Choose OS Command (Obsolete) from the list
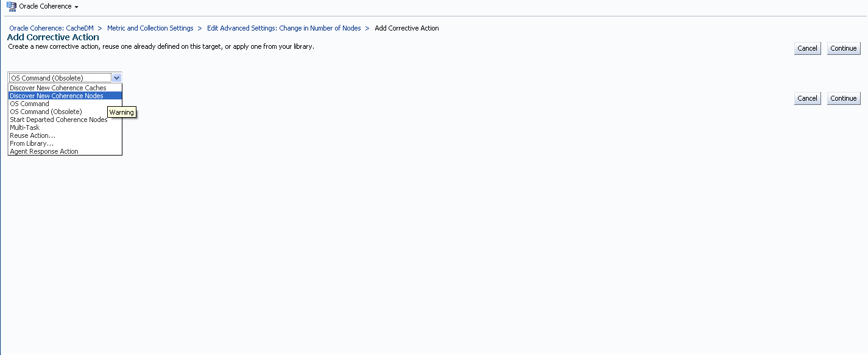The image size is (868, 355). coord(65,112)
